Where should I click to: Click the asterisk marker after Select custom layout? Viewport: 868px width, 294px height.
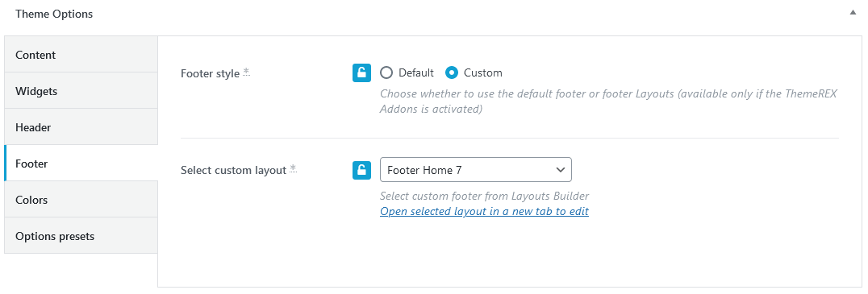[x=293, y=169]
